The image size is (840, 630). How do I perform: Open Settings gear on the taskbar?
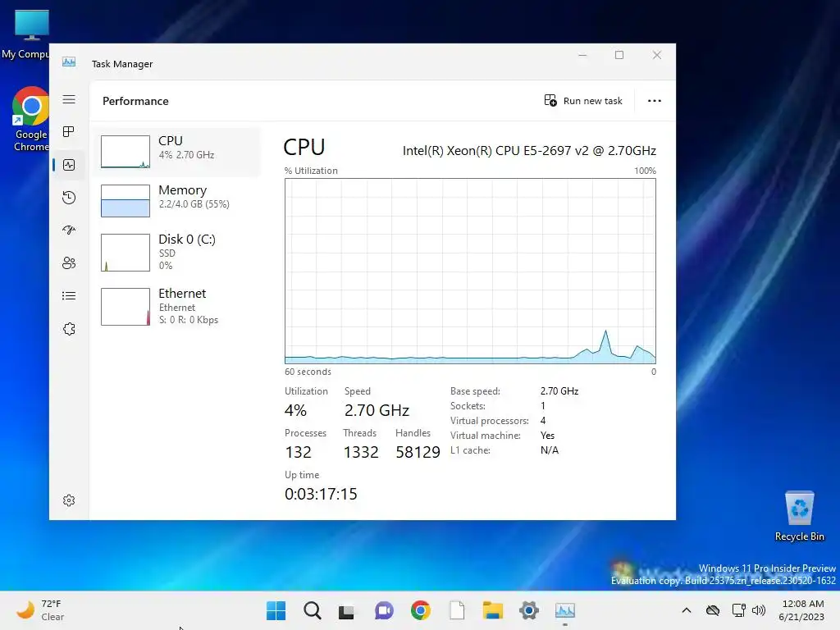pyautogui.click(x=529, y=610)
